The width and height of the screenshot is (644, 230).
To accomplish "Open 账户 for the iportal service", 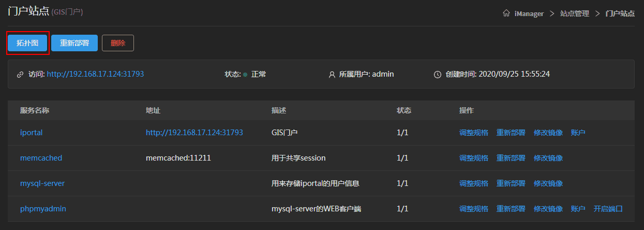I will pyautogui.click(x=578, y=133).
